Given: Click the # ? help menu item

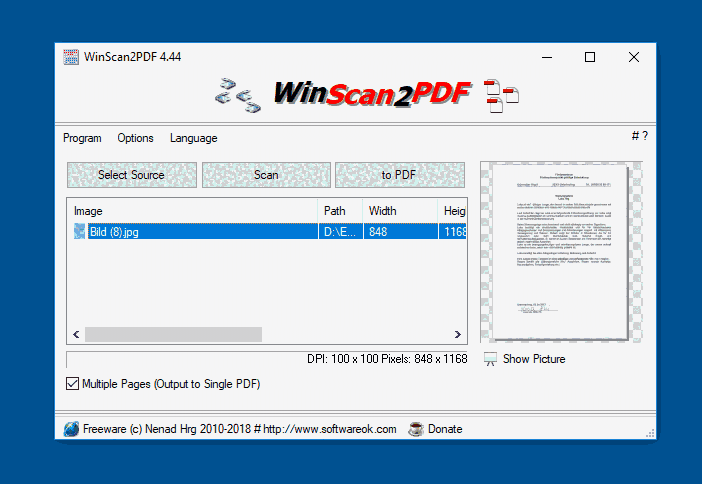Looking at the screenshot, I should [x=639, y=136].
